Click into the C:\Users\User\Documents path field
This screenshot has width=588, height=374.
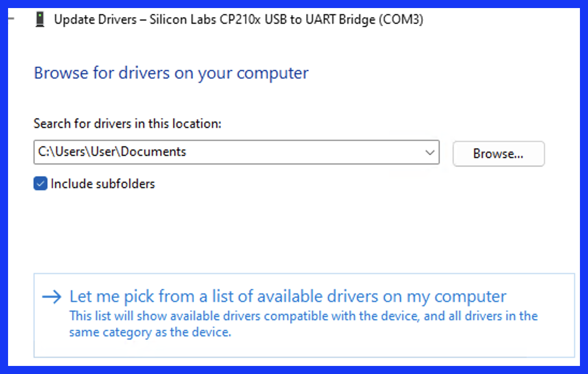[x=236, y=152]
